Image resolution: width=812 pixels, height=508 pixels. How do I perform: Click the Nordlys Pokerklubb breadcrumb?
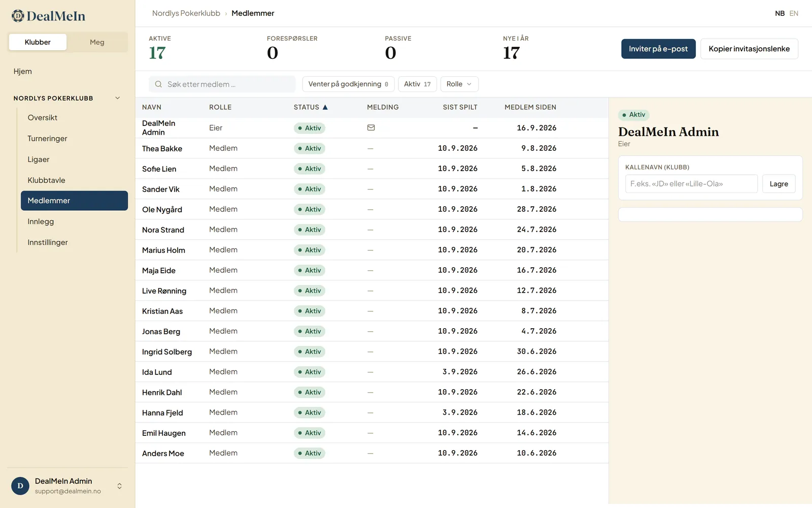point(186,13)
